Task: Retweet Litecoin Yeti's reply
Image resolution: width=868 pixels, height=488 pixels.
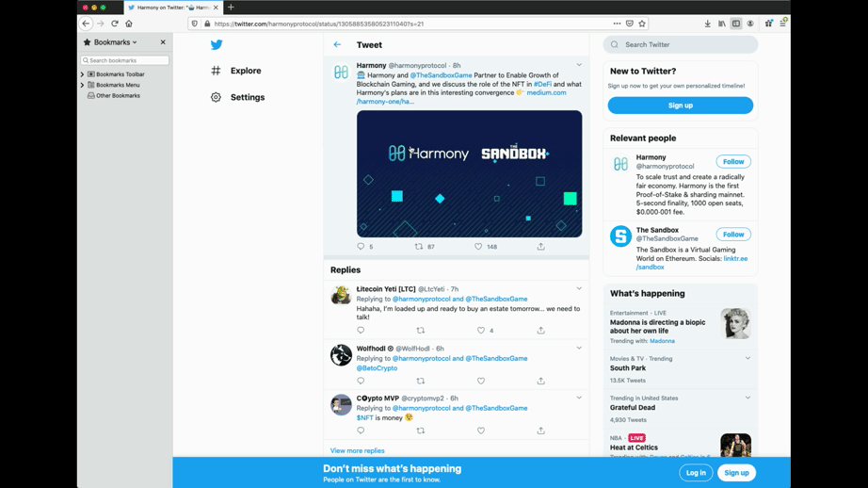Action: click(421, 330)
